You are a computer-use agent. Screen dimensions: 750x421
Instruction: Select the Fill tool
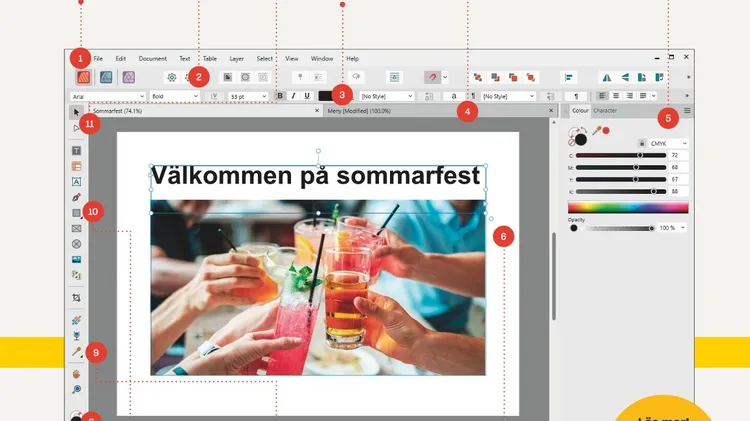coord(76,320)
